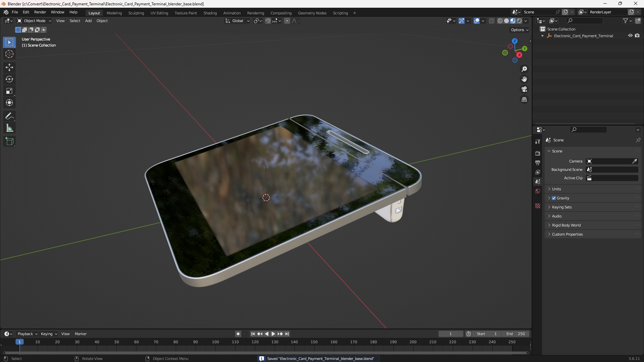Jump to the last frame button
The height and width of the screenshot is (362, 644).
287,334
